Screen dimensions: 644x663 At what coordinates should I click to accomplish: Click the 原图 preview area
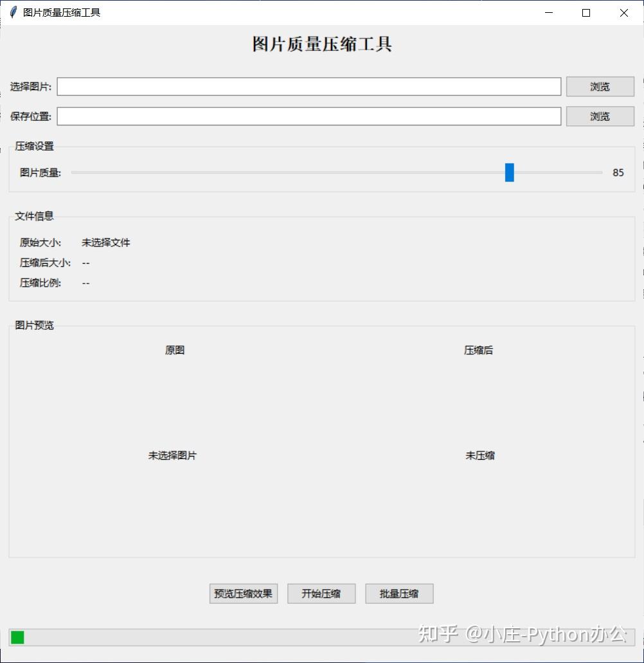coord(174,350)
